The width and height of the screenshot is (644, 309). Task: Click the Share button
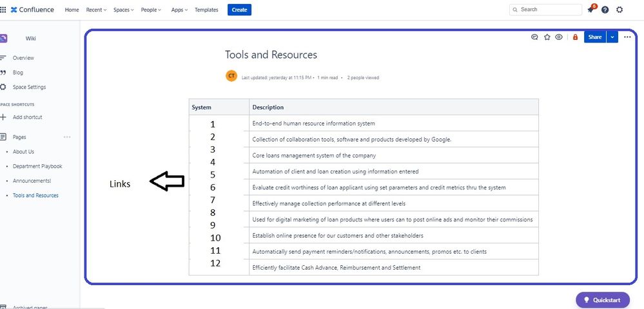tap(595, 37)
